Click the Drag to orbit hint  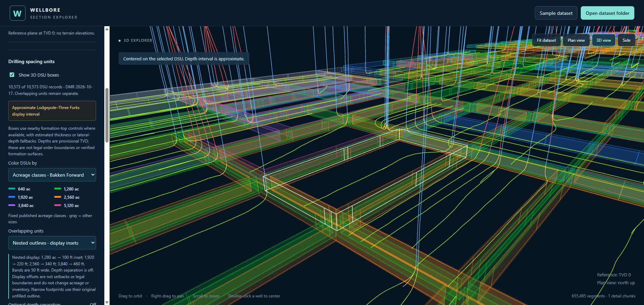point(130,296)
